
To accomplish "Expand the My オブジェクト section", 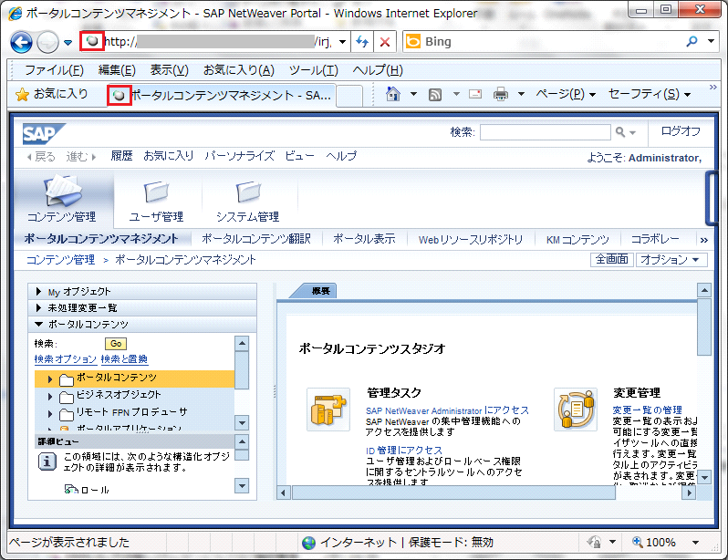I will [x=38, y=292].
